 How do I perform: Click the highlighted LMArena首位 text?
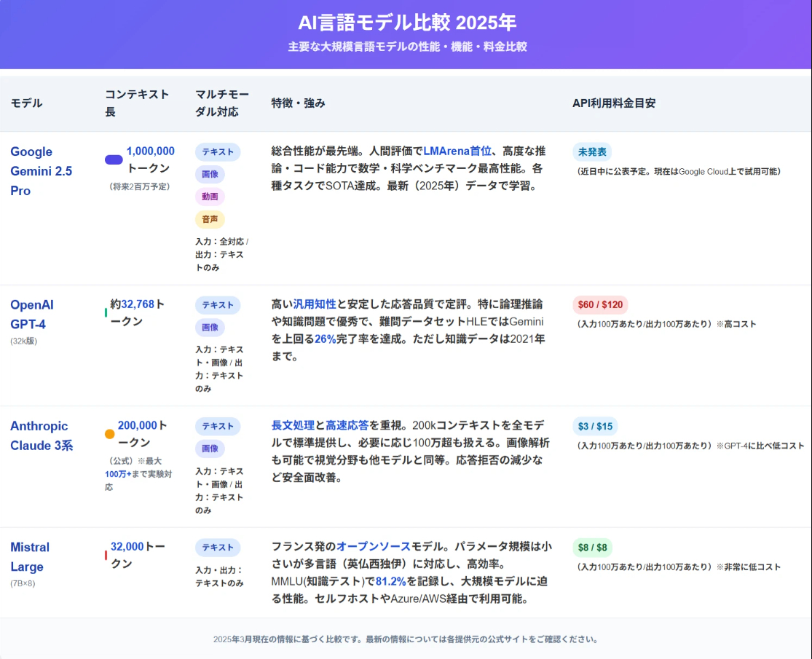pos(457,151)
